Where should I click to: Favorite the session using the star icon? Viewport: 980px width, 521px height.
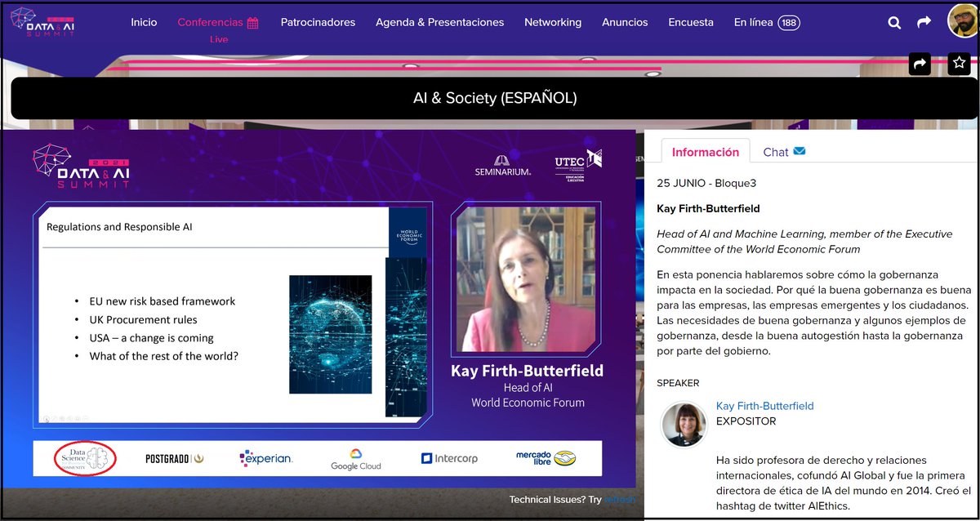pos(959,63)
